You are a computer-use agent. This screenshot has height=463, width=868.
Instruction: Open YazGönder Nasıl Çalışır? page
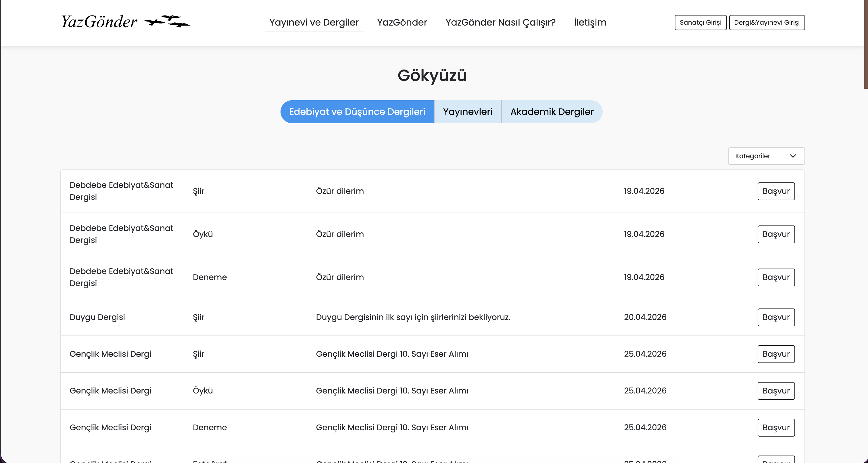pos(500,22)
